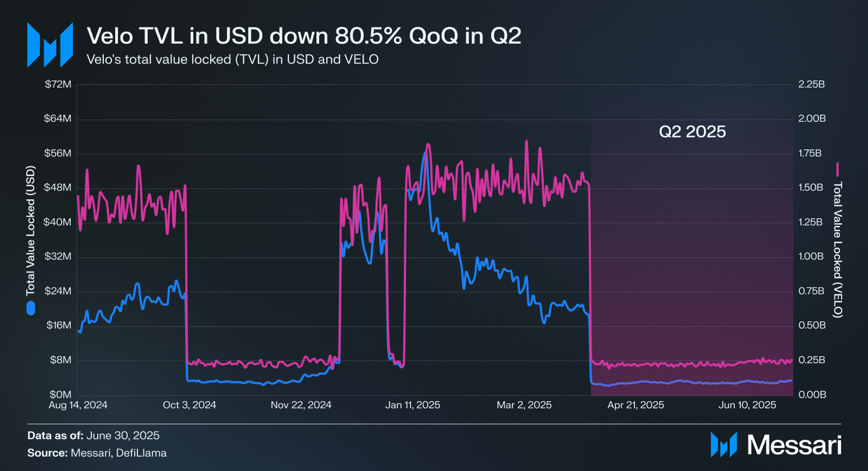Click the chart title about 80.5% QoQ

[x=304, y=36]
